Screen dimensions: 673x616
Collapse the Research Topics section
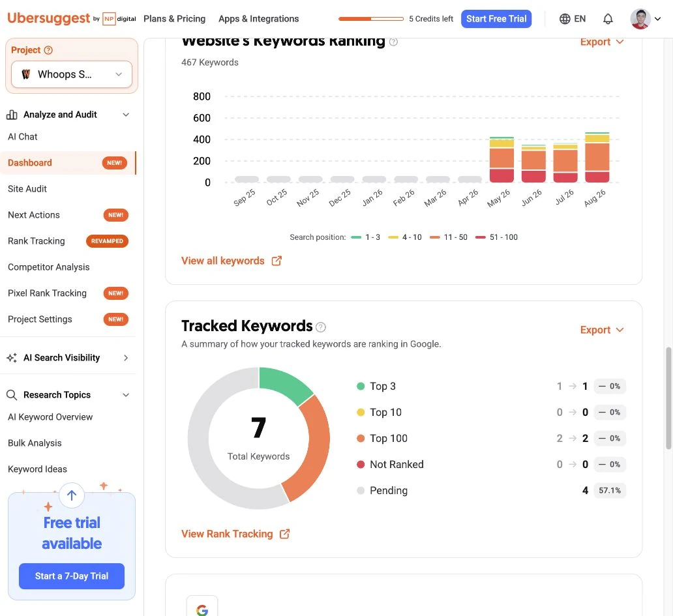pyautogui.click(x=126, y=395)
